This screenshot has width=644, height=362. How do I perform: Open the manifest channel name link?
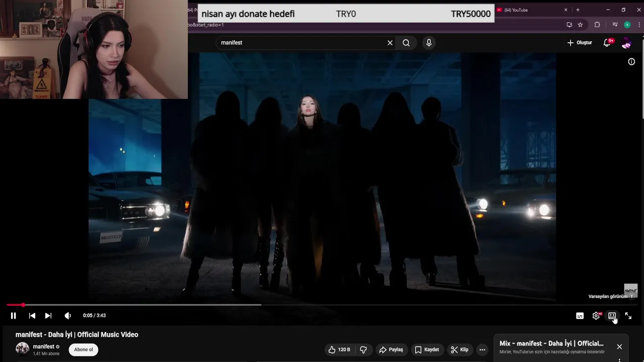point(43,346)
